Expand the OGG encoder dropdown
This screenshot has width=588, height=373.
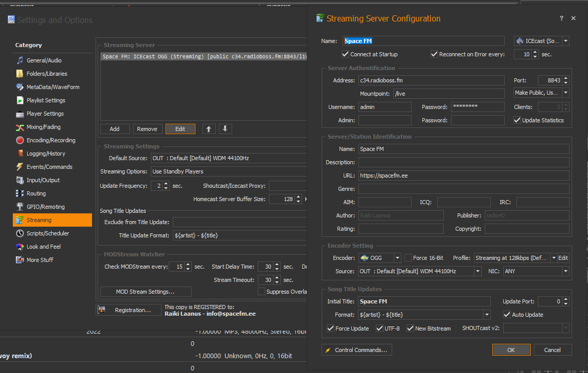click(x=397, y=258)
